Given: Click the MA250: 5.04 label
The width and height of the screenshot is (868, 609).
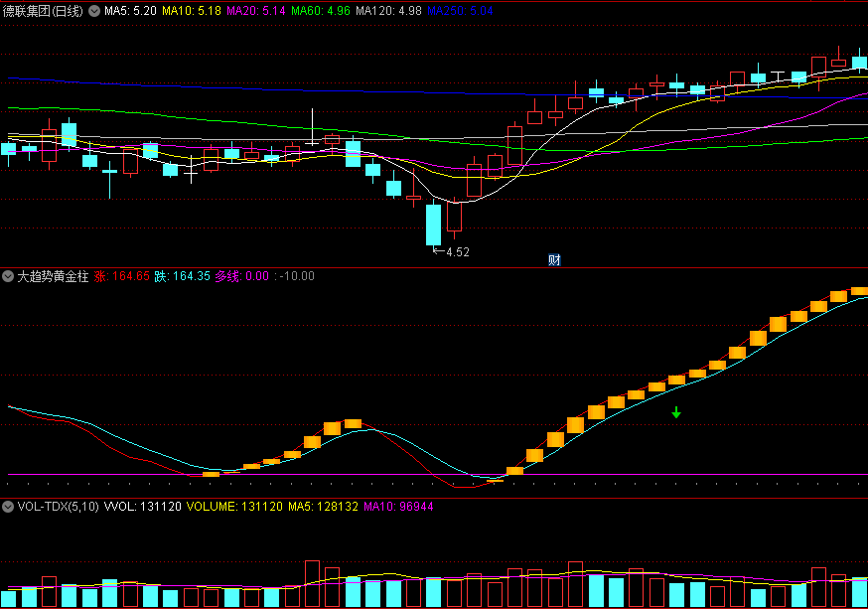Looking at the screenshot, I should (x=460, y=11).
